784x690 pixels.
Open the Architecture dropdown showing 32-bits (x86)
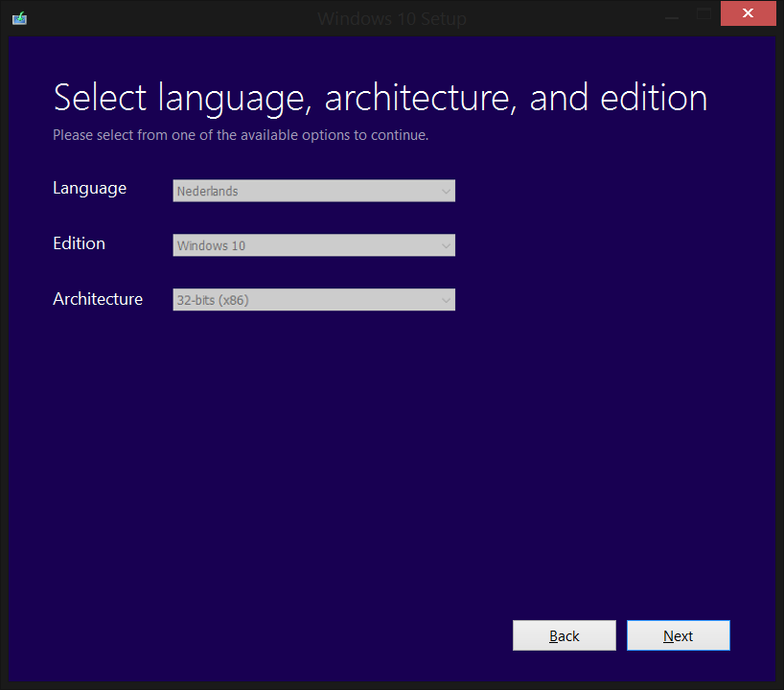[x=314, y=300]
